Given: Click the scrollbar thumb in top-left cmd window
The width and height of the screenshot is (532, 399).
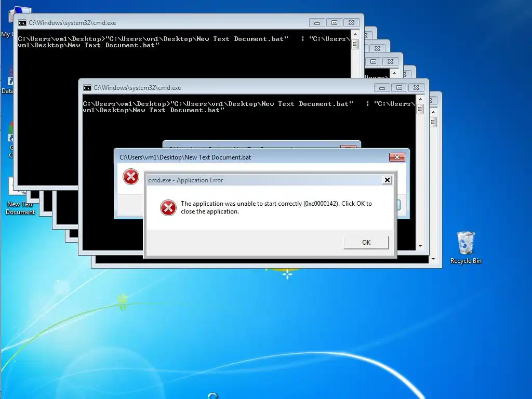Looking at the screenshot, I should coord(355,45).
